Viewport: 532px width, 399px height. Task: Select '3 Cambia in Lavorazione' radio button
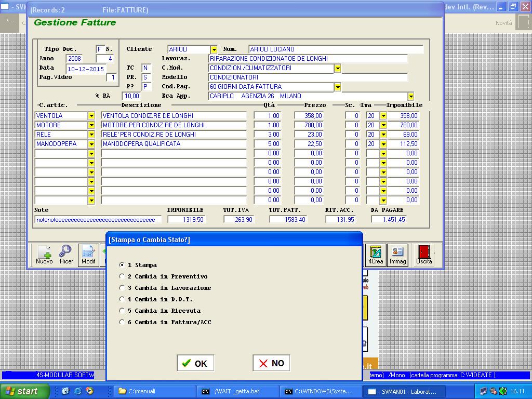click(x=122, y=288)
